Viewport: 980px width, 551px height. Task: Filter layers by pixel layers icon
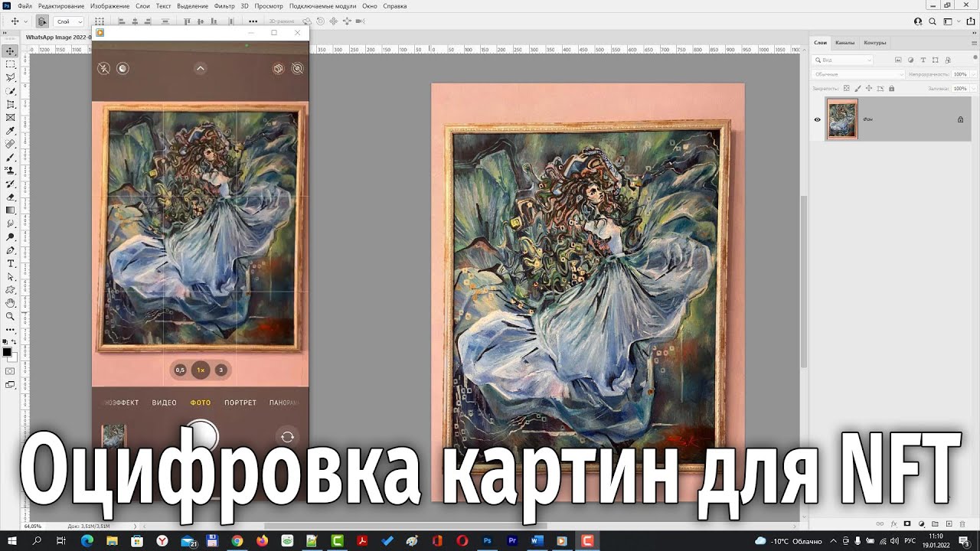click(898, 60)
